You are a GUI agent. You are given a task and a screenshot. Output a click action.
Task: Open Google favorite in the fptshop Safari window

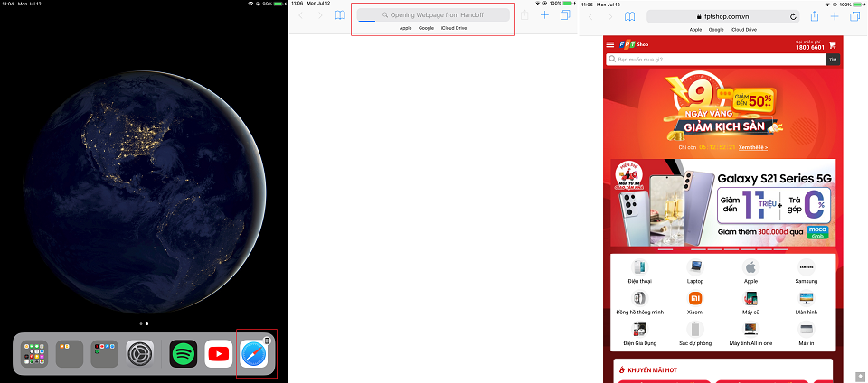coord(716,29)
